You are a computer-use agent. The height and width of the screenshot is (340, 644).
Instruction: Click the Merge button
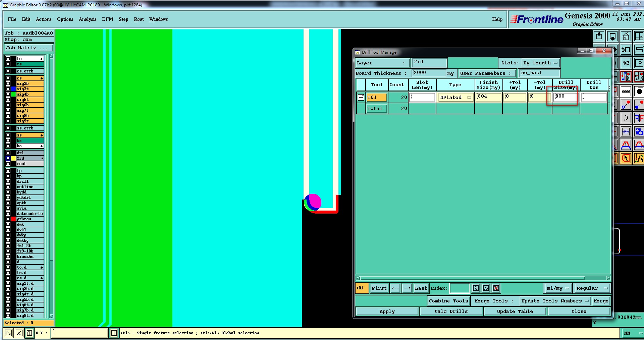point(601,301)
